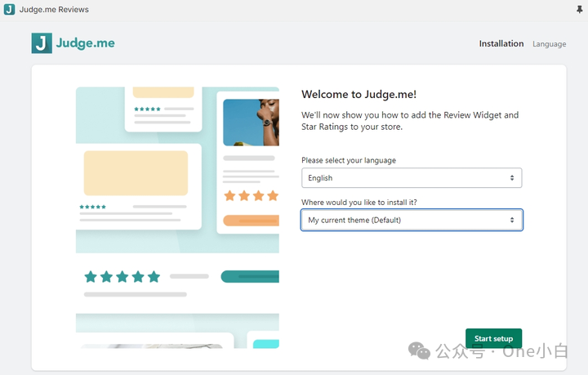Switch to the Language tab
Image resolution: width=588 pixels, height=375 pixels.
coord(549,44)
